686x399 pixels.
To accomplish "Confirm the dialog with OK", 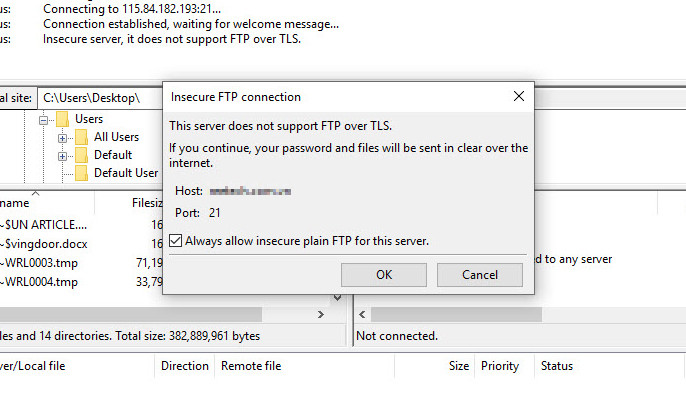I will pos(384,275).
